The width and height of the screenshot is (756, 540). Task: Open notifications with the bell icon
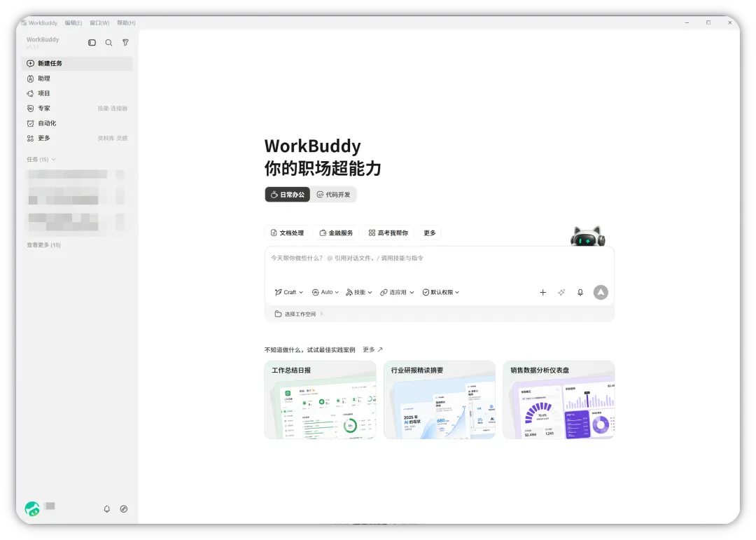107,509
